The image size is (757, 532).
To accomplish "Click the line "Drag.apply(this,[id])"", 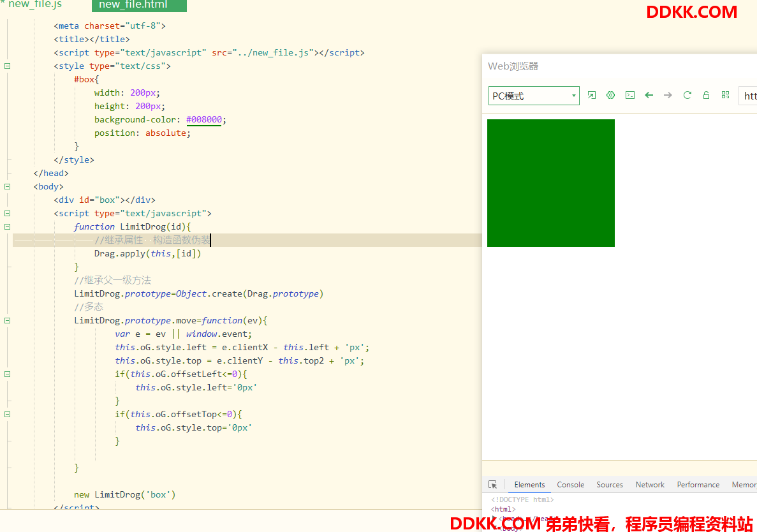I will click(x=147, y=253).
